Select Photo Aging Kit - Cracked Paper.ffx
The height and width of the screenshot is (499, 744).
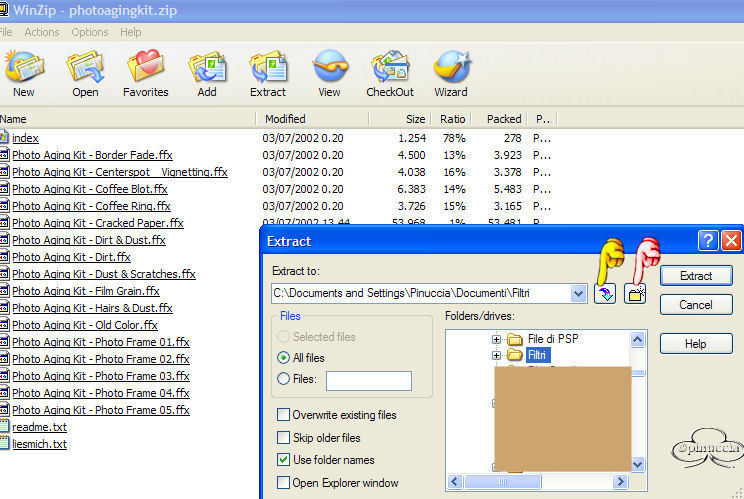tap(98, 223)
